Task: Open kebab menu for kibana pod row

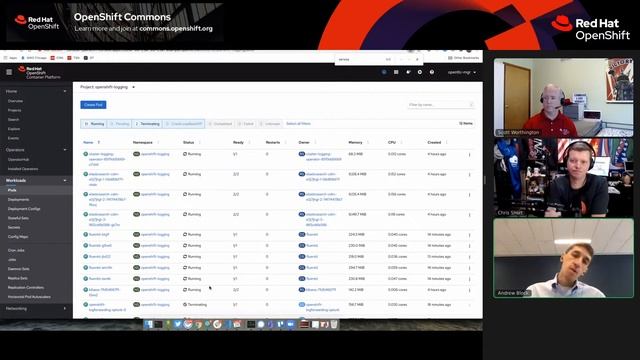Action: click(x=469, y=290)
